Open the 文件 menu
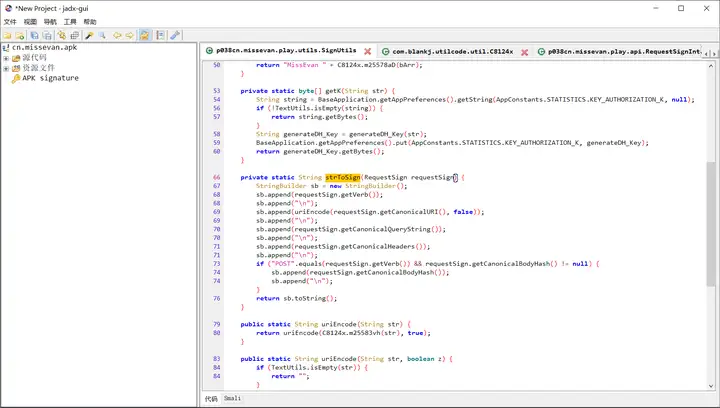Image resolution: width=720 pixels, height=408 pixels. click(10, 22)
